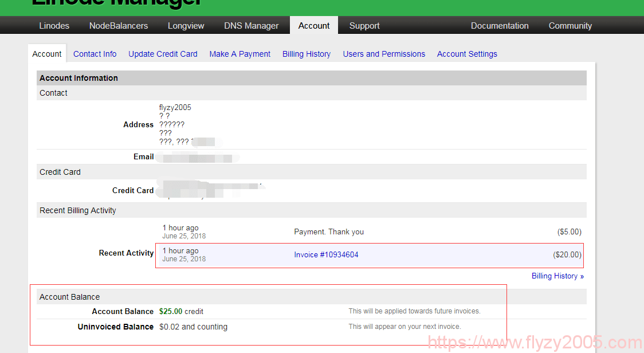Screen dimensions: 644x353
Task: Go to Account Settings
Action: click(467, 54)
